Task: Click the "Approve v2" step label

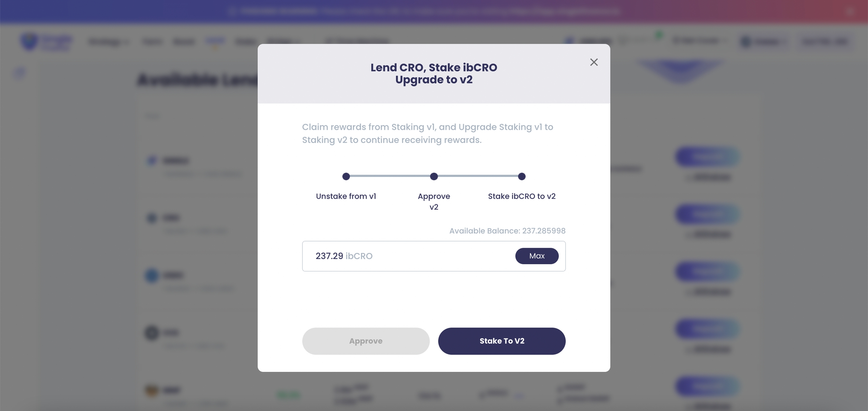Action: tap(434, 201)
